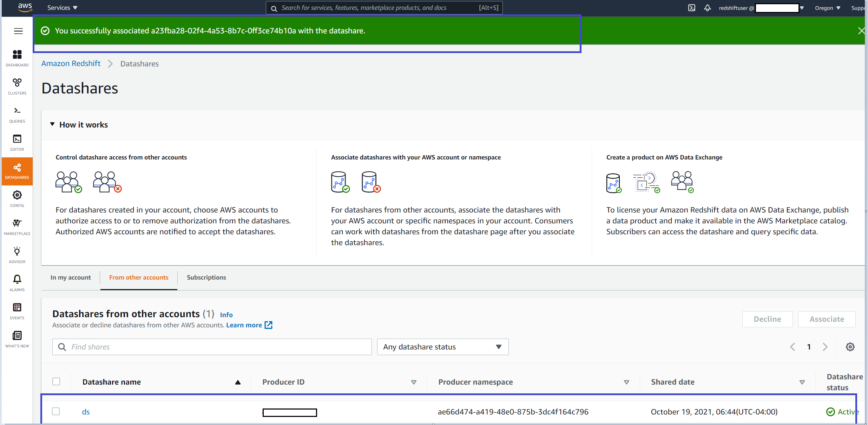868x425 pixels.
Task: Expand the Services menu
Action: 62,8
